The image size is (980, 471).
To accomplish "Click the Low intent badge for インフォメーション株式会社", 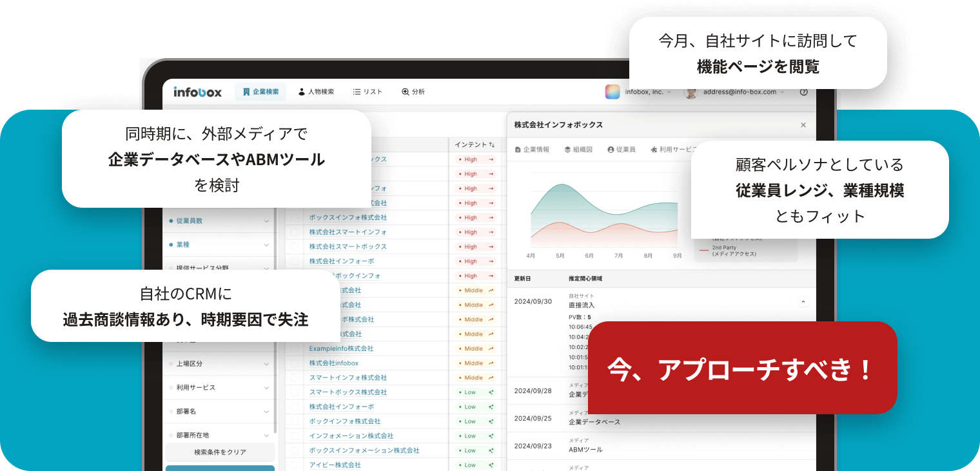I will (x=475, y=436).
